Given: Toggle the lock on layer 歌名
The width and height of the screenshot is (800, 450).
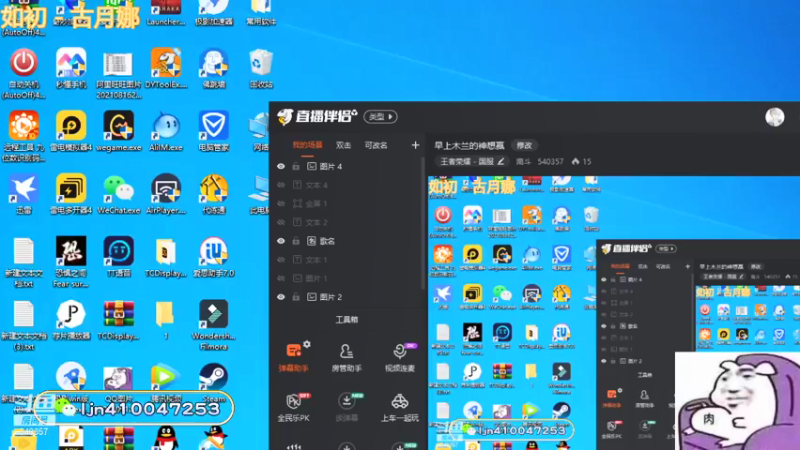Looking at the screenshot, I should (296, 241).
